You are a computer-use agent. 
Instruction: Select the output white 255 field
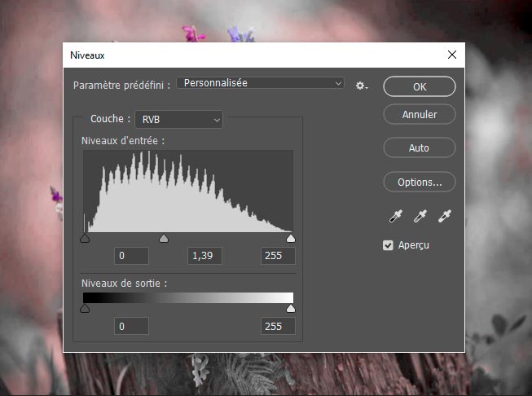277,326
